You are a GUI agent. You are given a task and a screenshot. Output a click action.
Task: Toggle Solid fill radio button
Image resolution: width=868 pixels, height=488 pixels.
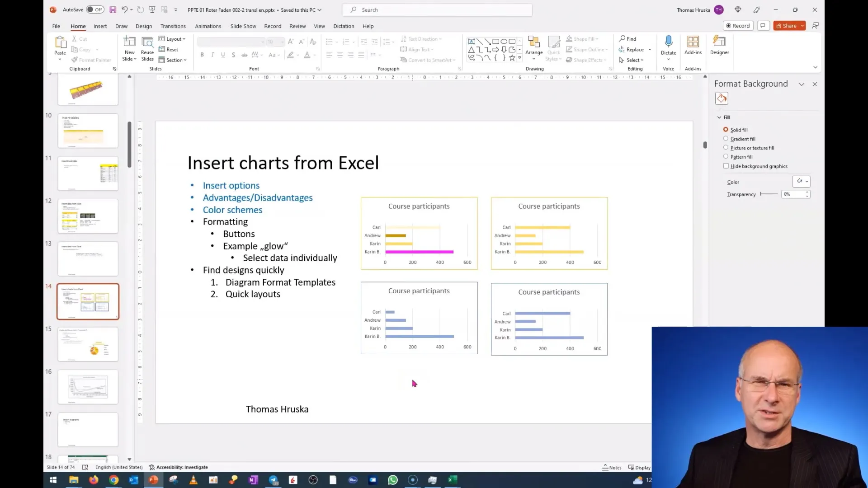point(726,129)
